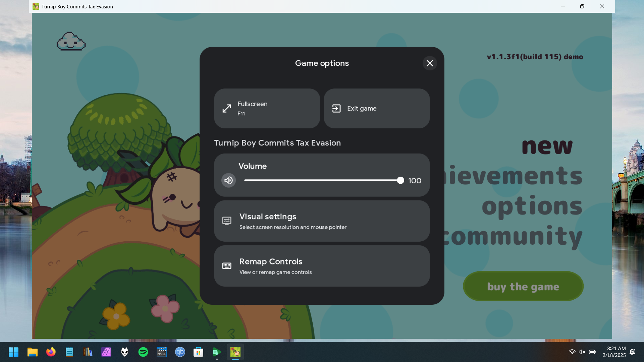This screenshot has width=644, height=362.
Task: Restore down the Turnip Boy window
Action: click(582, 6)
